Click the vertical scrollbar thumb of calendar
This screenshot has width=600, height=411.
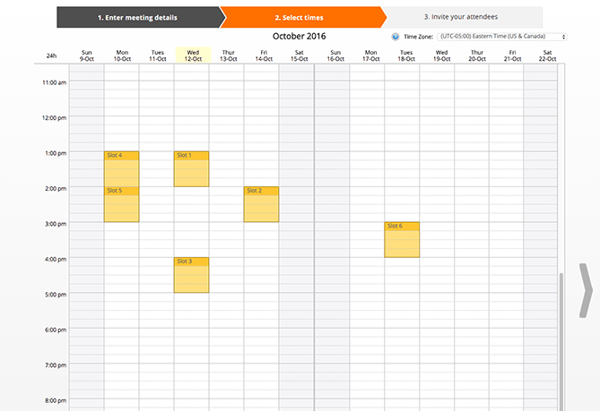[561, 341]
